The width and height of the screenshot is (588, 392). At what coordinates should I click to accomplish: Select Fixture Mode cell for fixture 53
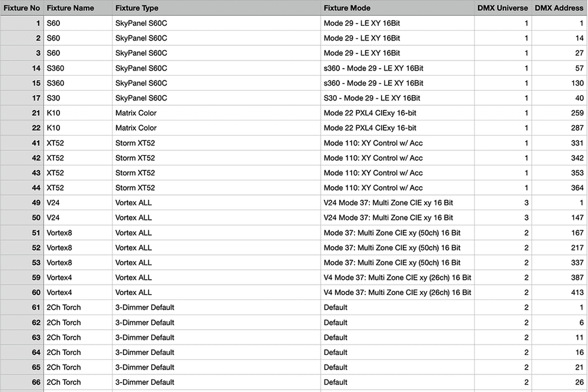coord(397,263)
